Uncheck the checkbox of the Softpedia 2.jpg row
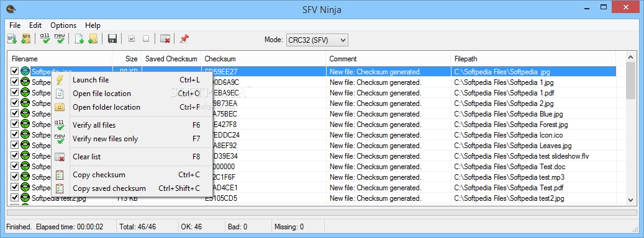 [x=15, y=103]
